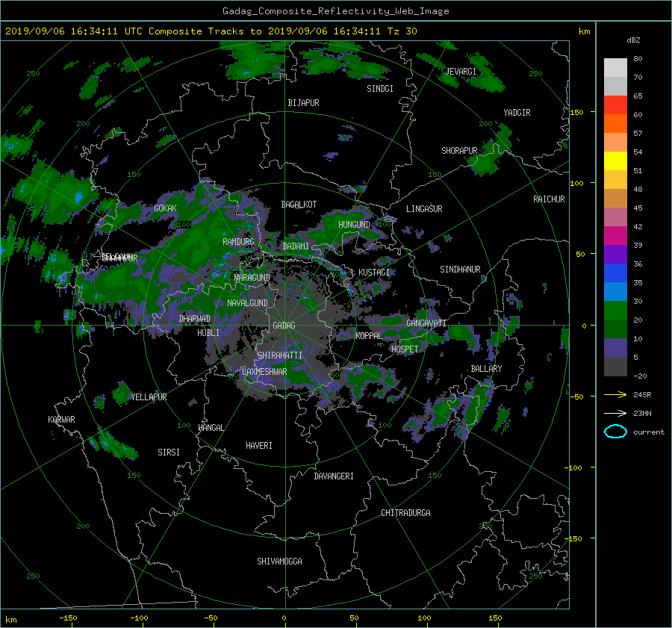Select the KARWAR label
This screenshot has height=628, width=672.
tap(61, 420)
